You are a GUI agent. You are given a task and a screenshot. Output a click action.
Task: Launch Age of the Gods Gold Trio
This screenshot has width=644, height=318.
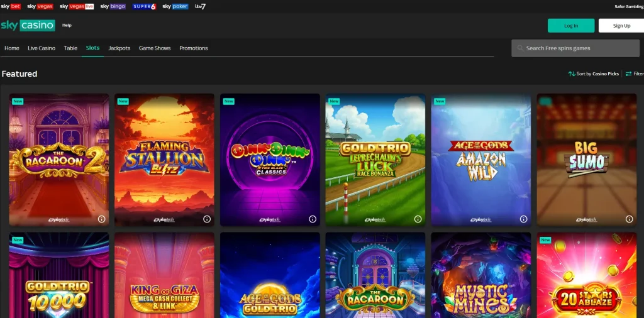270,275
